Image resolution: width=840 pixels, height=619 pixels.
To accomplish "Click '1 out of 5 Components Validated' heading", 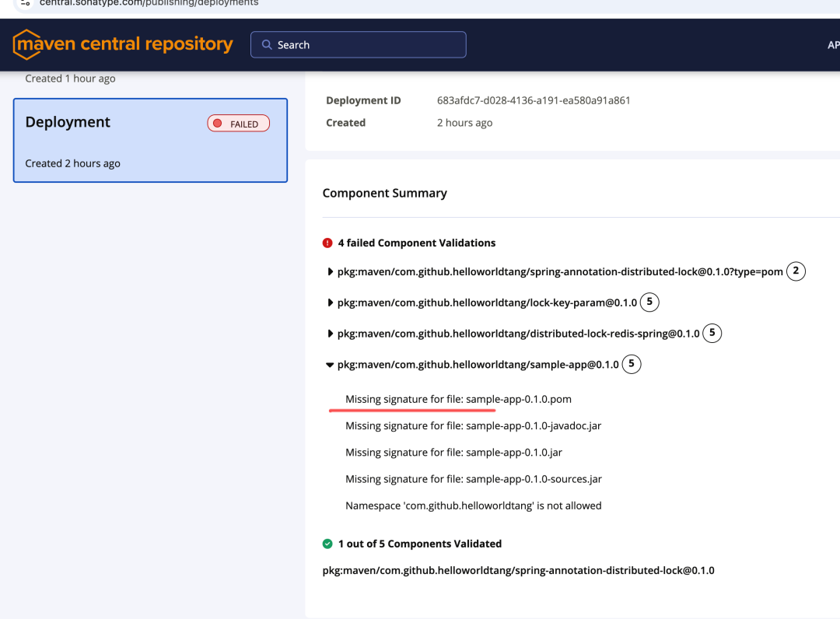I will 420,544.
